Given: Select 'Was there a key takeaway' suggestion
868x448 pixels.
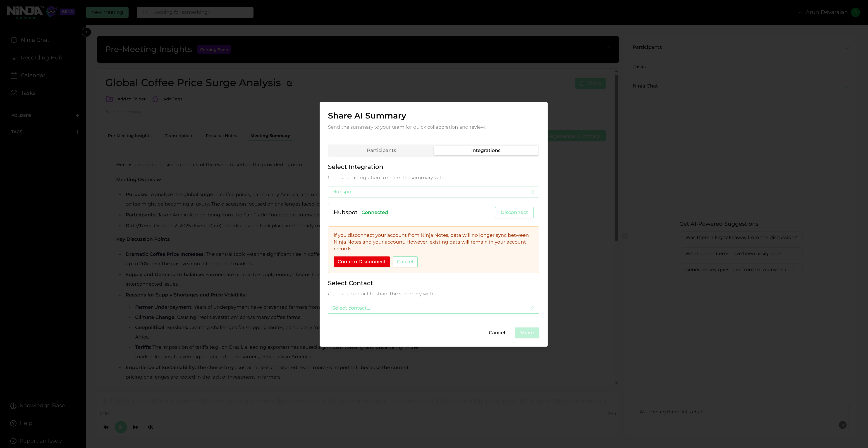Looking at the screenshot, I should (741, 238).
